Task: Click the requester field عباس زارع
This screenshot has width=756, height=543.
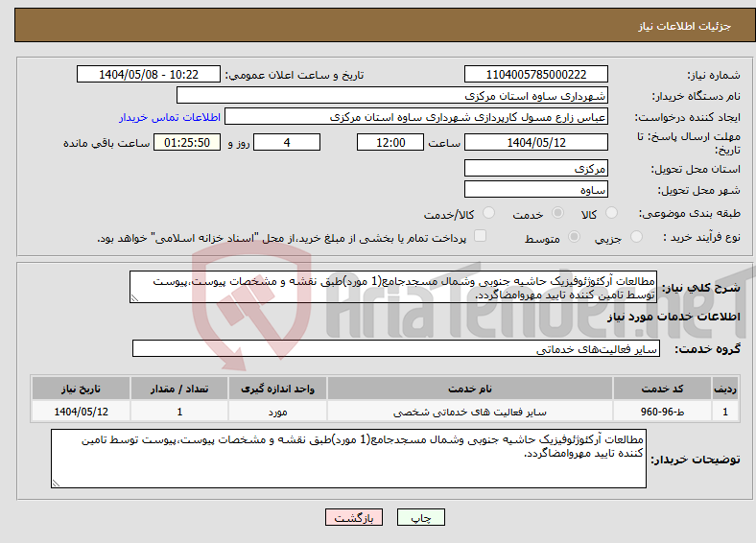Action: coord(416,117)
